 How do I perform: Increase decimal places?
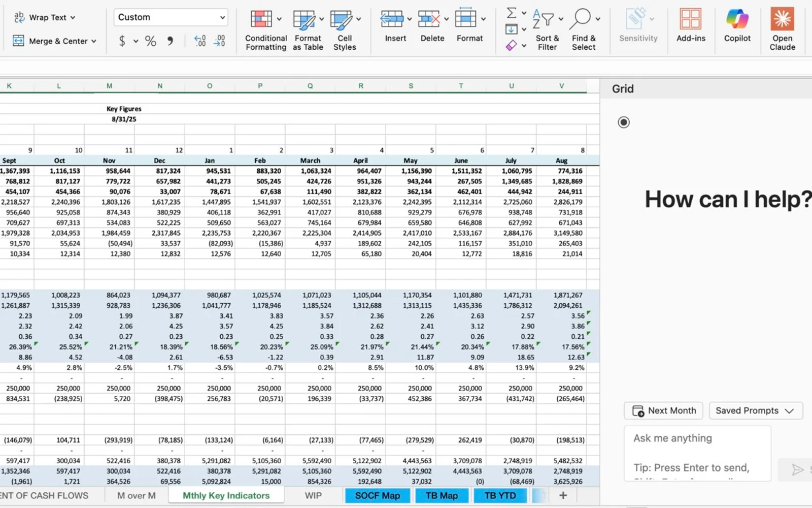point(200,41)
